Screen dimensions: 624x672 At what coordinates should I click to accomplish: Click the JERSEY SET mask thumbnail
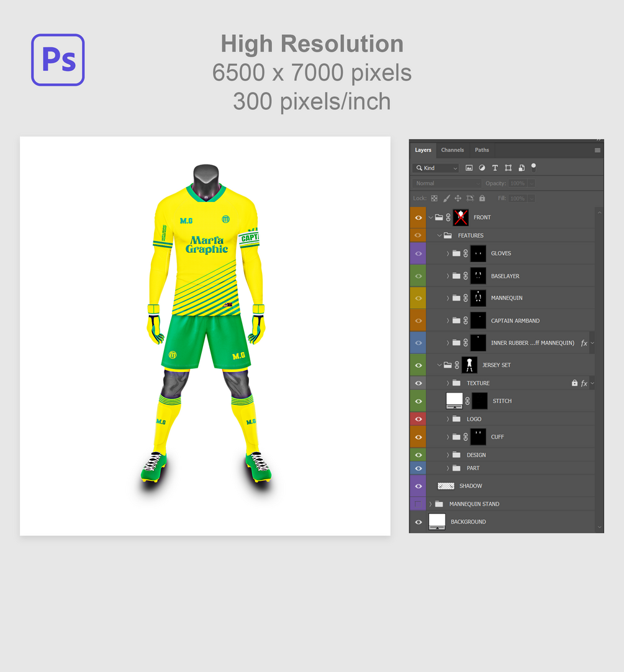click(x=469, y=365)
